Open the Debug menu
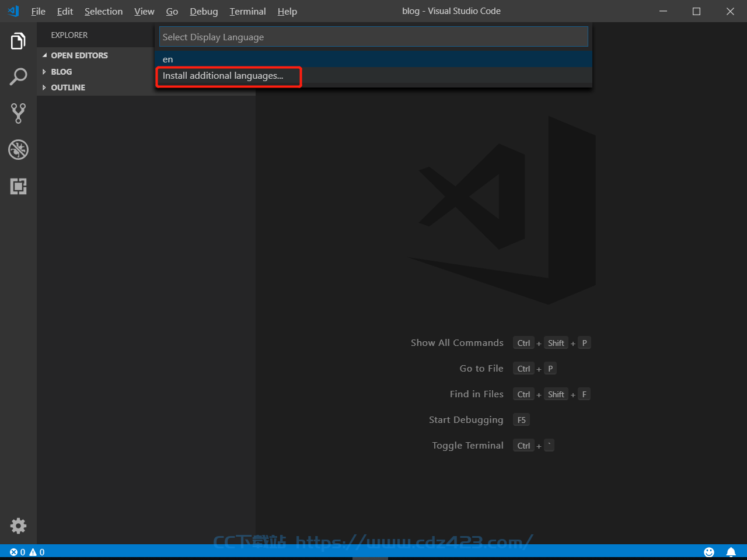The image size is (747, 560). tap(204, 11)
